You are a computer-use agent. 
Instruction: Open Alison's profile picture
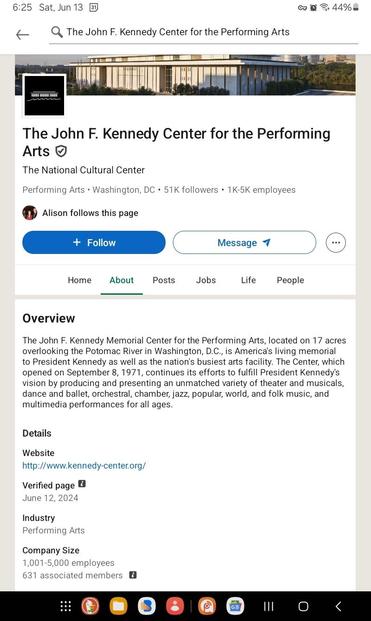point(30,213)
